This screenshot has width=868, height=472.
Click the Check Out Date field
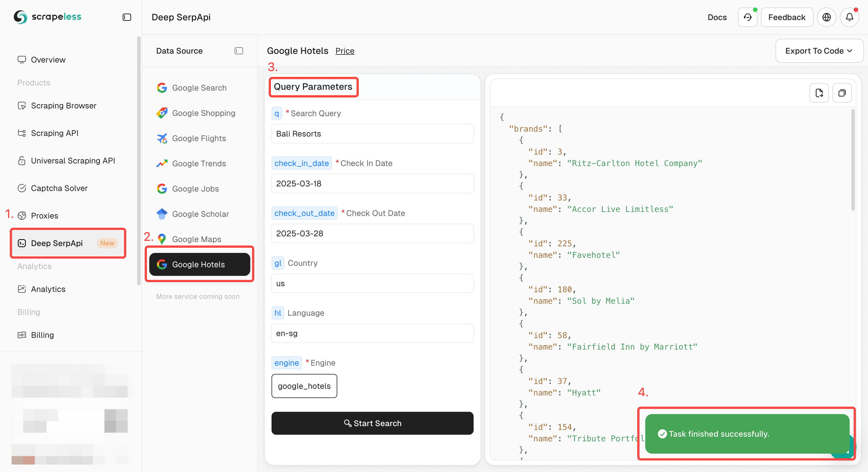click(372, 233)
